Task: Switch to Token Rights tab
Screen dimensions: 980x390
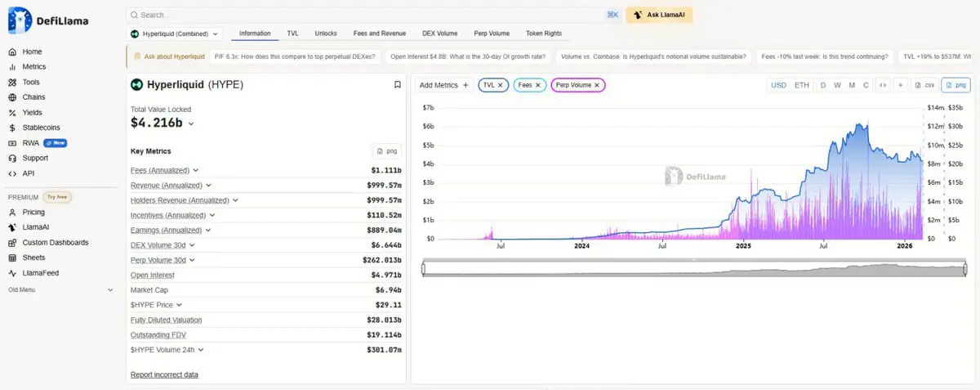Action: tap(544, 34)
